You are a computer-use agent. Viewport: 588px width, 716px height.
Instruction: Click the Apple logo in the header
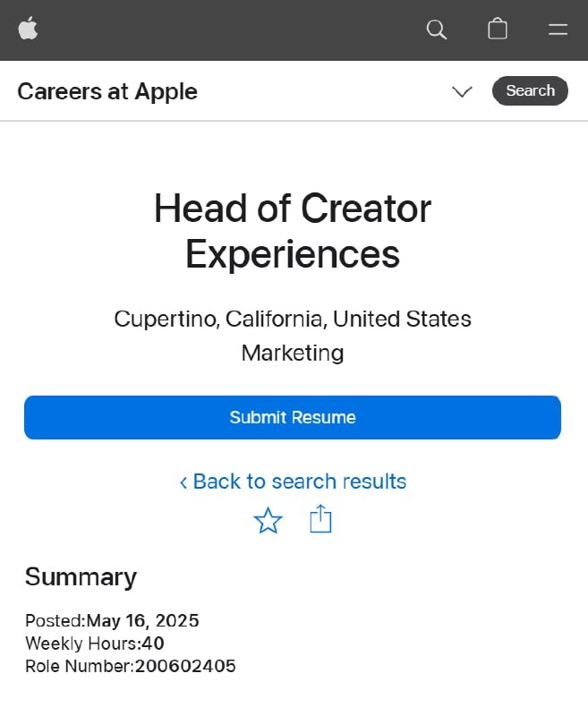coord(28,29)
